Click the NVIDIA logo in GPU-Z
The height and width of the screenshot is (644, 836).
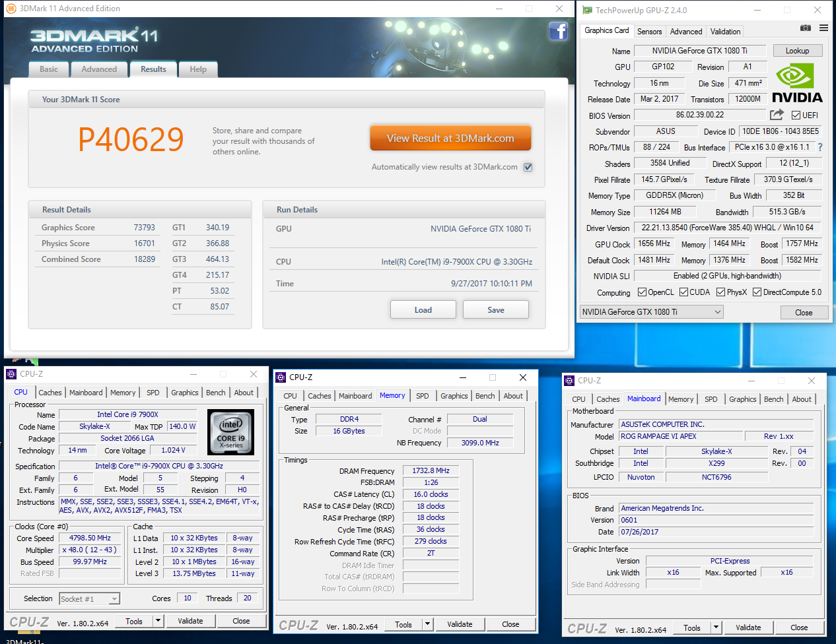coord(797,83)
